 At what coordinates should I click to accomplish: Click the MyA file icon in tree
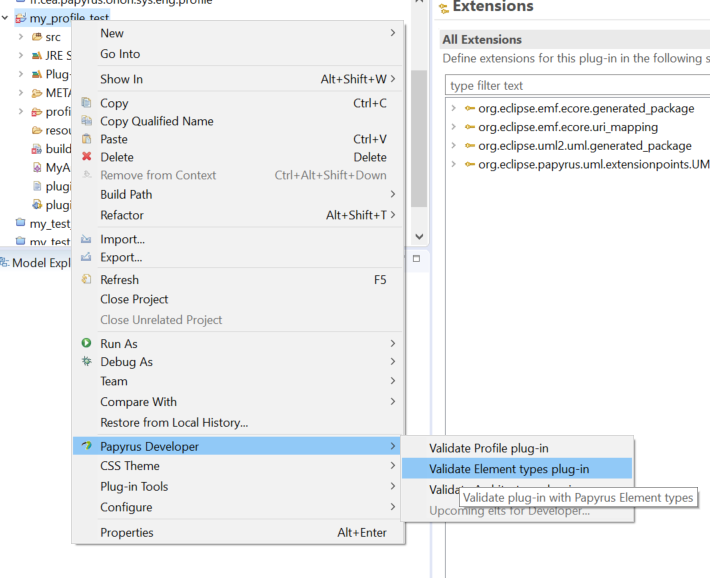tap(37, 168)
